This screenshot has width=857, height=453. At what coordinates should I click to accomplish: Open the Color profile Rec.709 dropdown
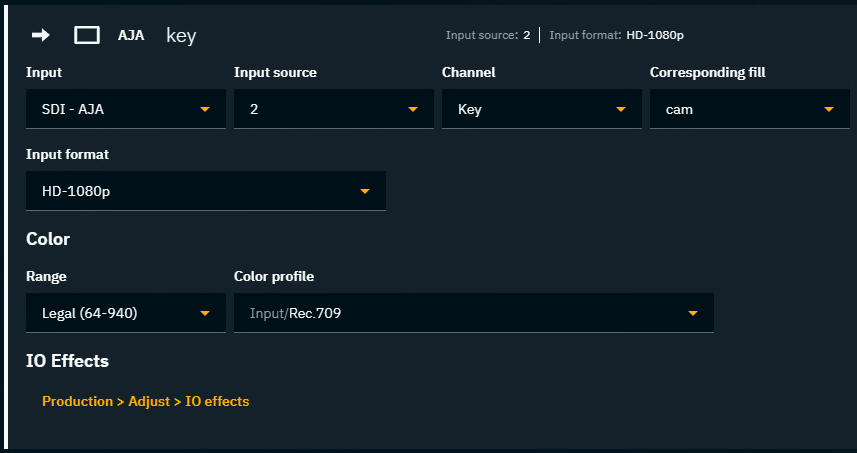[x=473, y=313]
